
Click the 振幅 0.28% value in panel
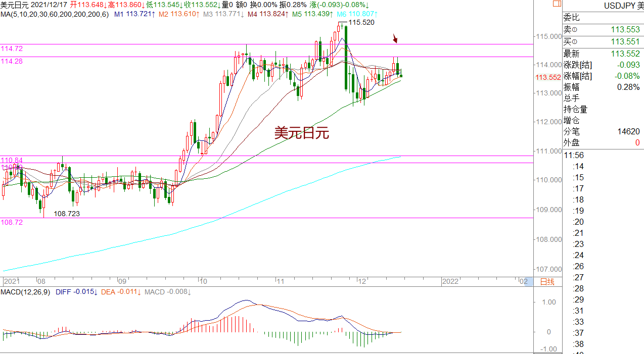click(x=628, y=87)
